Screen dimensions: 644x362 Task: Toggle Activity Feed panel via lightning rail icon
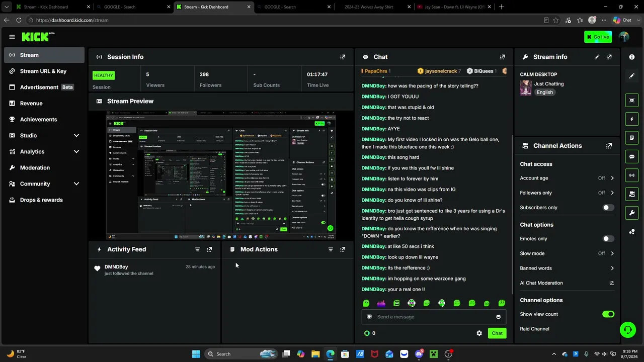(632, 119)
